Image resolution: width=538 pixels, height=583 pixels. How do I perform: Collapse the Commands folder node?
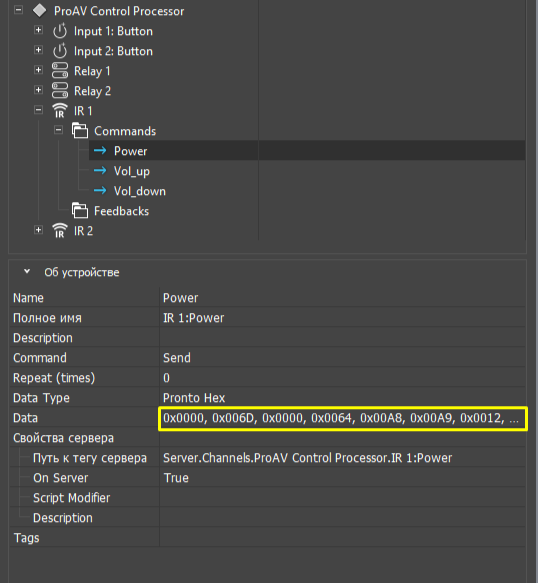click(58, 130)
